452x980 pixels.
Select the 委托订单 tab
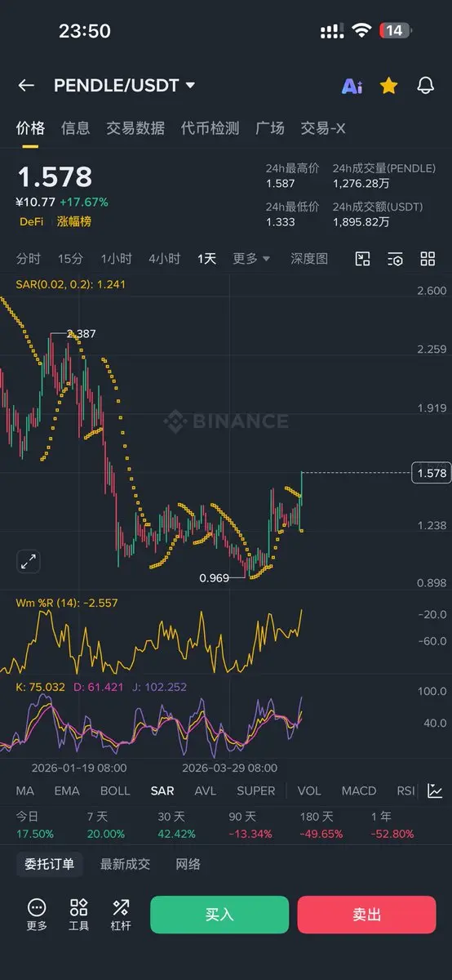tap(50, 864)
